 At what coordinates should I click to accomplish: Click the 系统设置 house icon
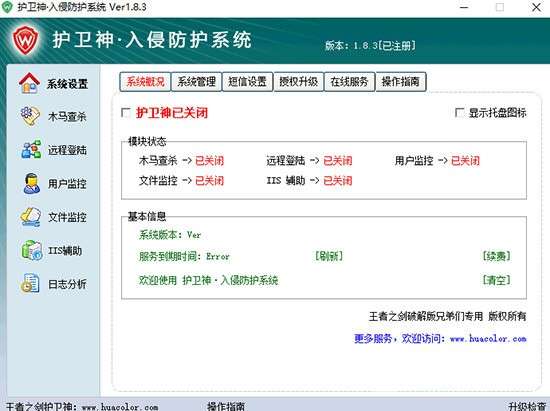29,83
